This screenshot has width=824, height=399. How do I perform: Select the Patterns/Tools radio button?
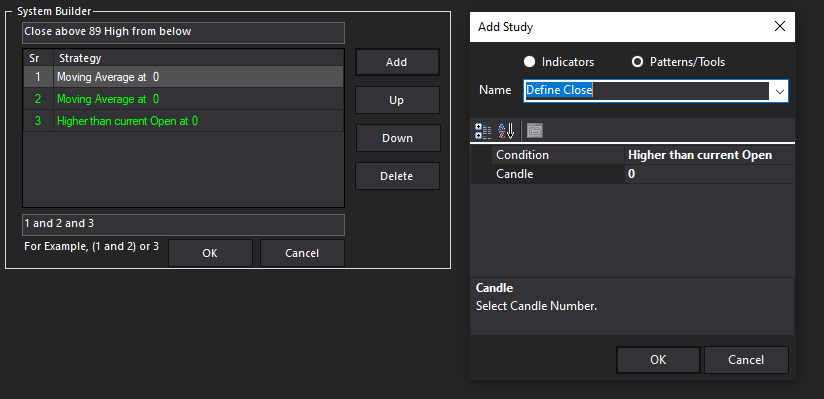(x=678, y=62)
